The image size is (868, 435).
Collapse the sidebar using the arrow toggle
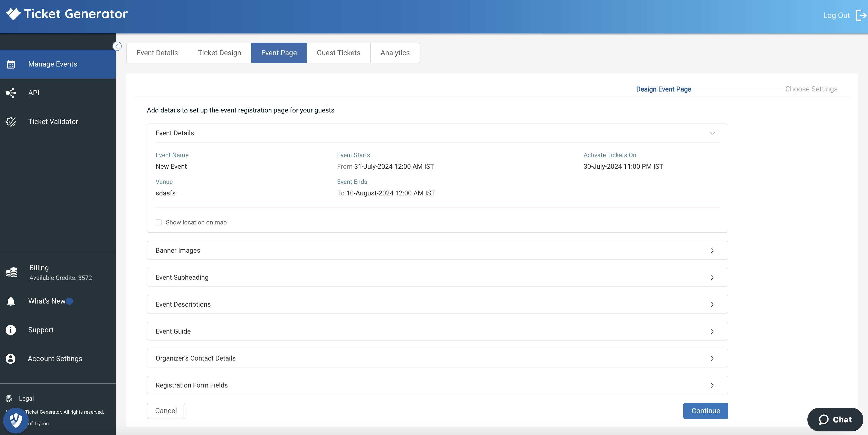[117, 46]
